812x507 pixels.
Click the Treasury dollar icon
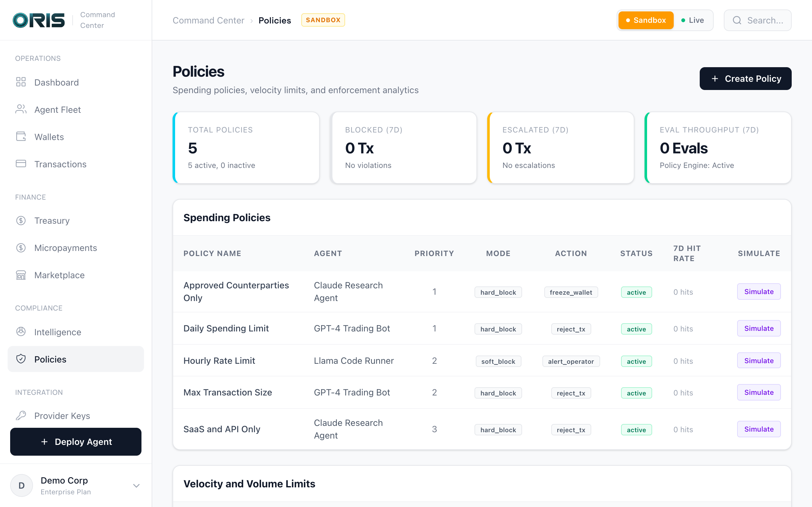(x=21, y=220)
